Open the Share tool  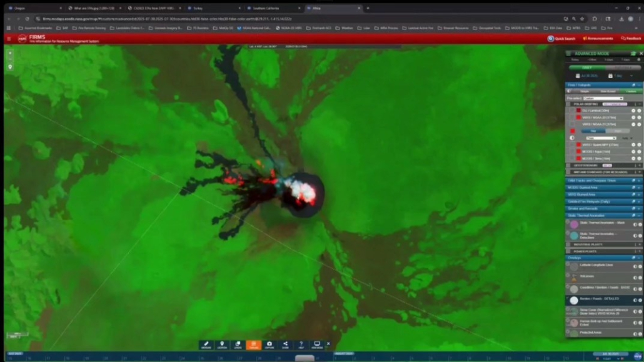[x=285, y=344]
